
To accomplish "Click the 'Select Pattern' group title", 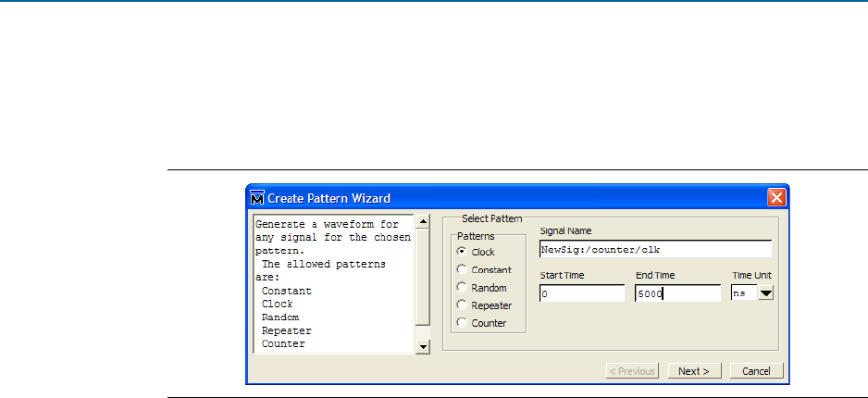I will pyautogui.click(x=491, y=218).
